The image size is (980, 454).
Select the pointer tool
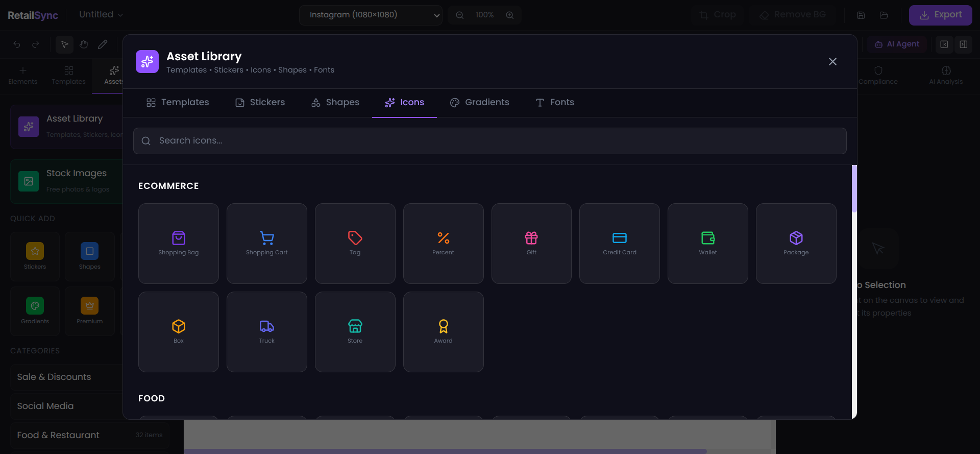(64, 44)
